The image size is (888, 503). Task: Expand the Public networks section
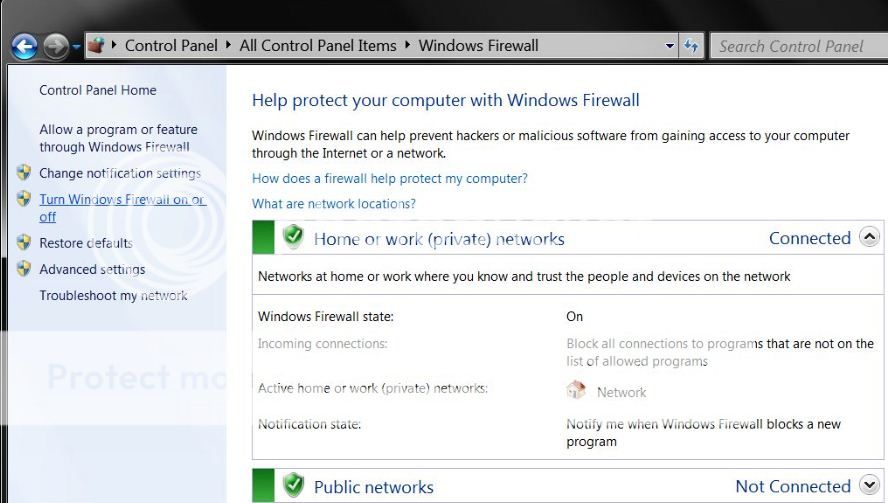click(x=869, y=485)
